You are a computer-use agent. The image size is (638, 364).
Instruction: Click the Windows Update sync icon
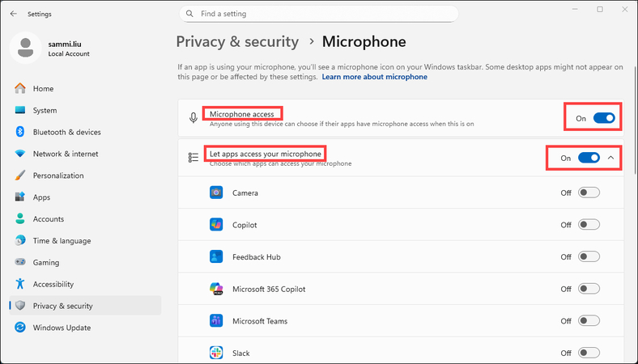pos(20,328)
